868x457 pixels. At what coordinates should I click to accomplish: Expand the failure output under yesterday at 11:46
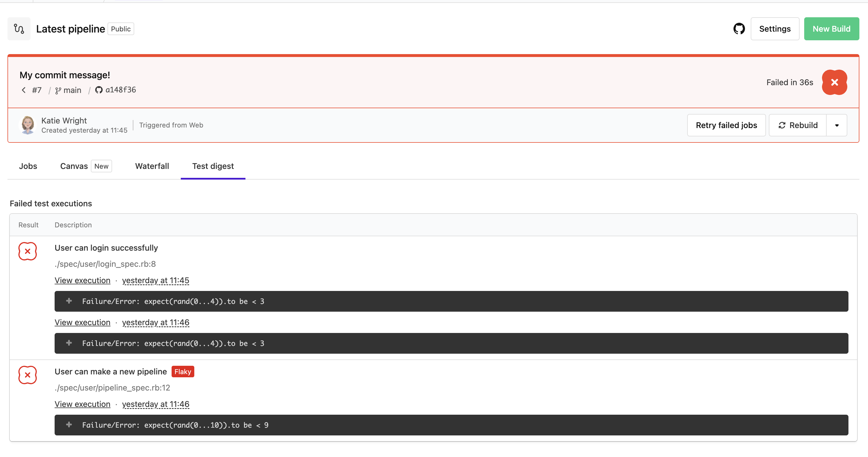69,343
